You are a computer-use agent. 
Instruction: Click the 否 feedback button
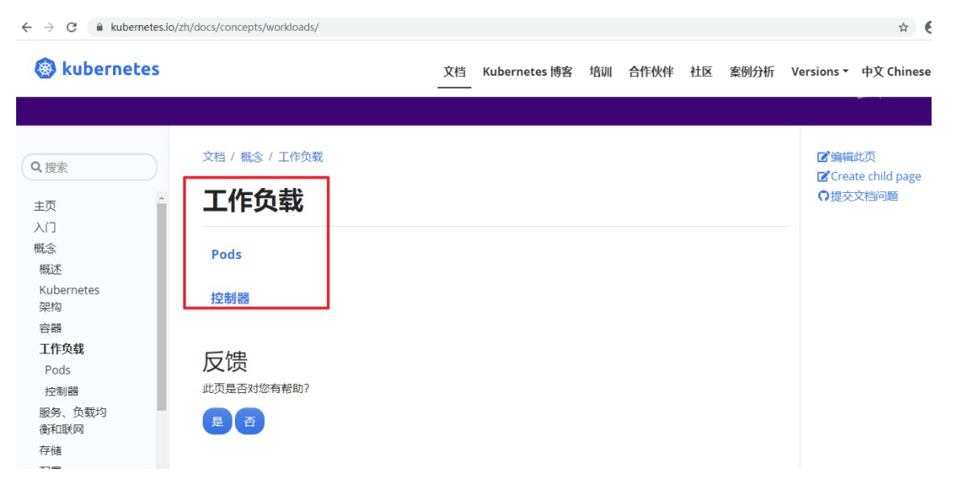[249, 421]
